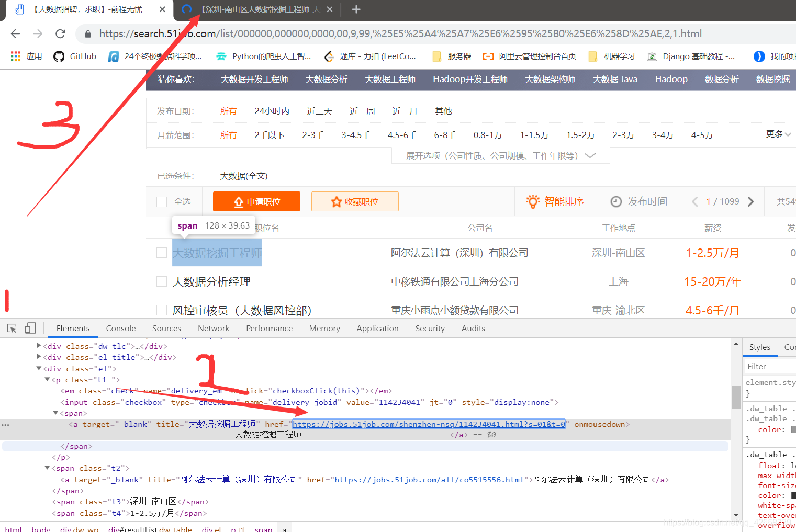Click the 收藏职位 button
The width and height of the screenshot is (796, 532).
coord(355,201)
